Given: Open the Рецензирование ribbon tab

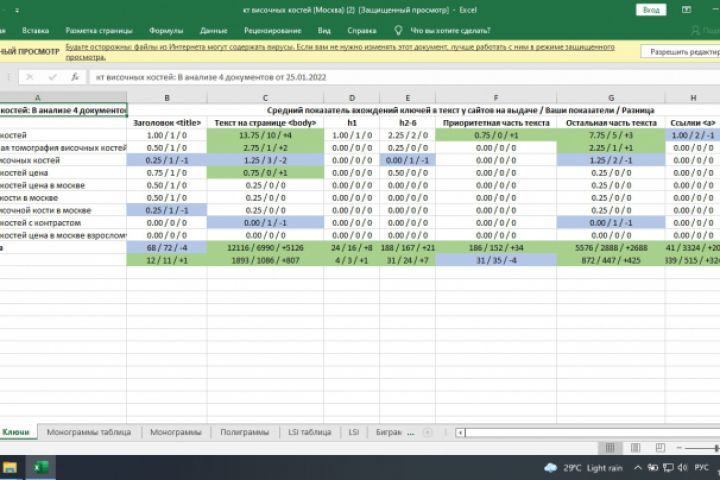Looking at the screenshot, I should click(x=273, y=30).
